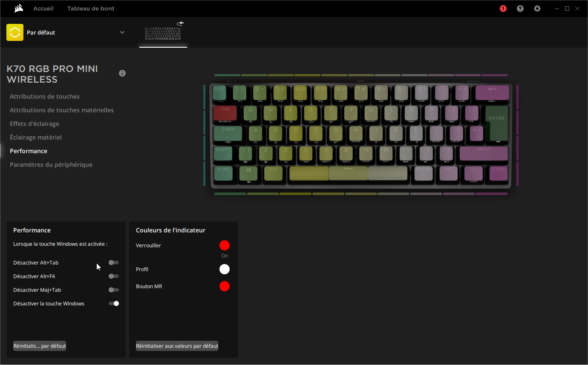Screen dimensions: 588x365
Task: Click Réinitialiser aux valeurs par défaut button
Action: click(177, 346)
